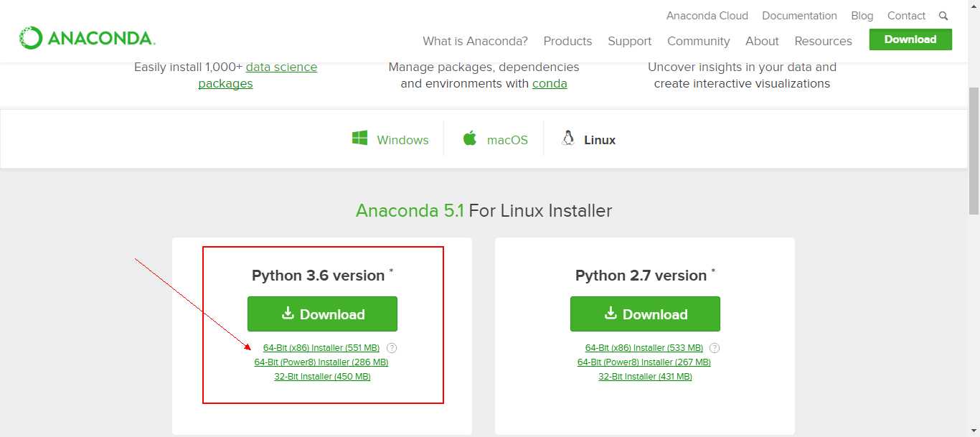
Task: Open Documentation link
Action: coord(799,16)
